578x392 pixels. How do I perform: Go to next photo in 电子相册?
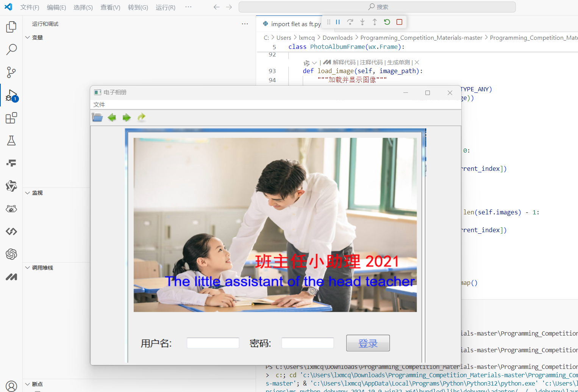pyautogui.click(x=127, y=117)
